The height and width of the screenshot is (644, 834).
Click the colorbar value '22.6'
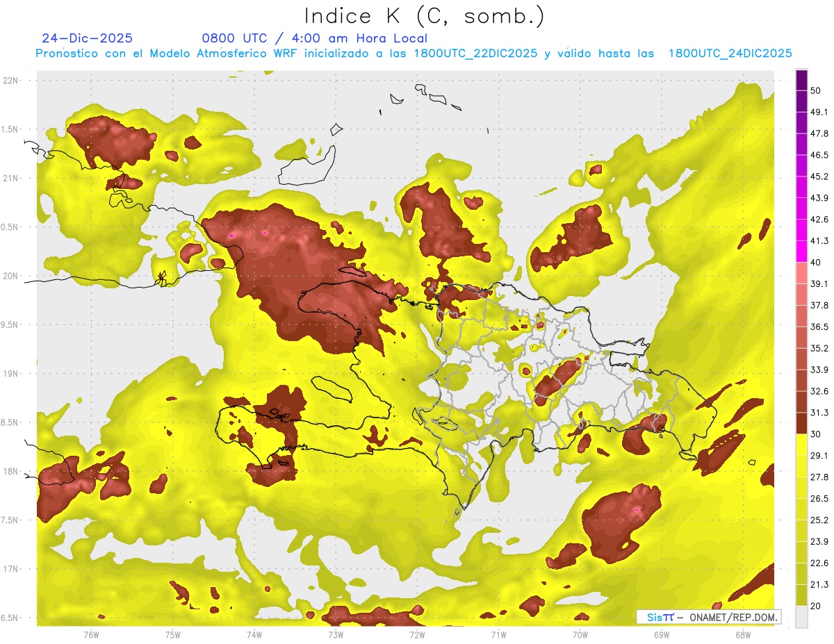pyautogui.click(x=819, y=563)
